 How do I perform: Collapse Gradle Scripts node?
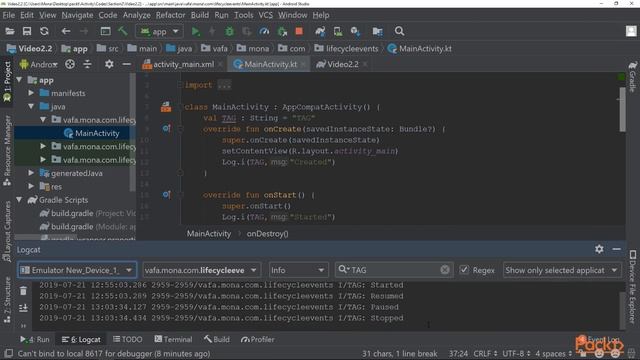point(19,200)
